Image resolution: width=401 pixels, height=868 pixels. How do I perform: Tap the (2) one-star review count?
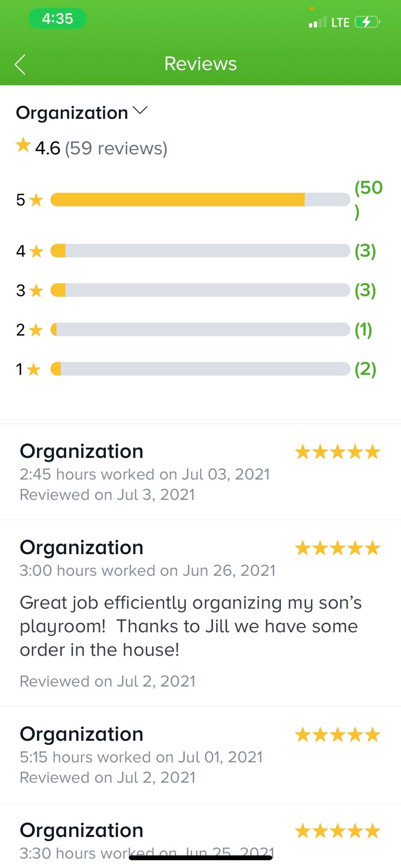coord(365,369)
